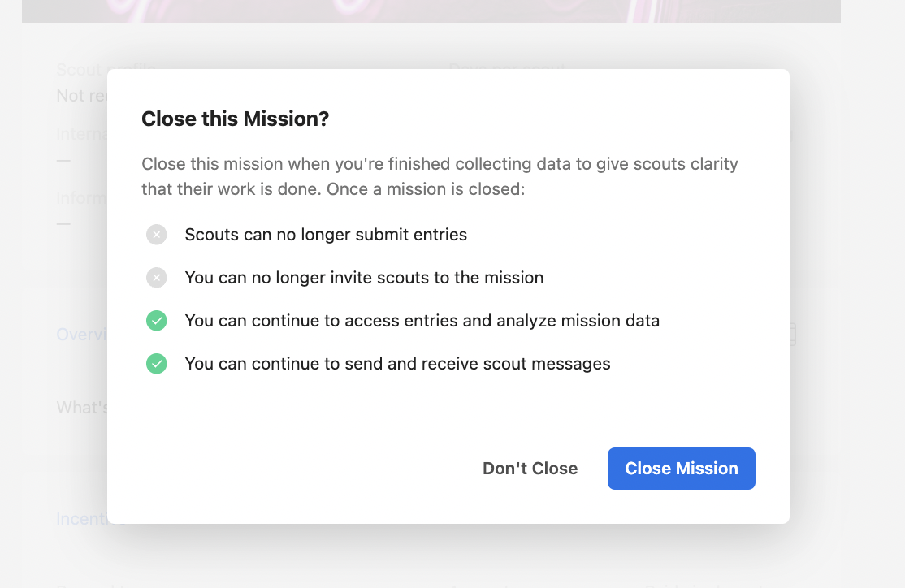This screenshot has width=905, height=588.
Task: Click the pink banner image at top
Action: [x=431, y=11]
